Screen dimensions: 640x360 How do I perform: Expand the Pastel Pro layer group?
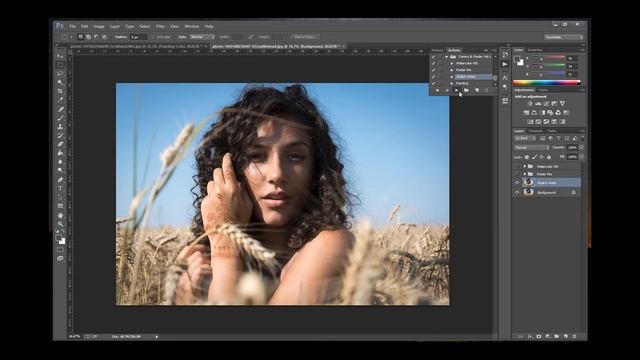(524, 174)
